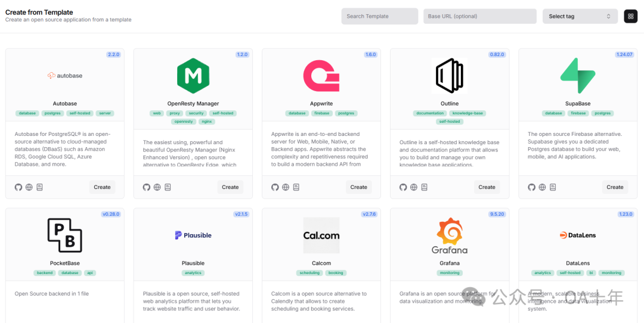Open the Select tag dropdown
Image resolution: width=644 pixels, height=323 pixels.
click(x=580, y=17)
